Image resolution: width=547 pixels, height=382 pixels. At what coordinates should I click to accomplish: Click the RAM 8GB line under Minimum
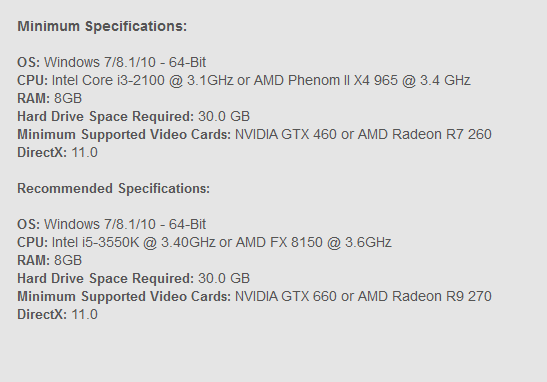[50, 98]
